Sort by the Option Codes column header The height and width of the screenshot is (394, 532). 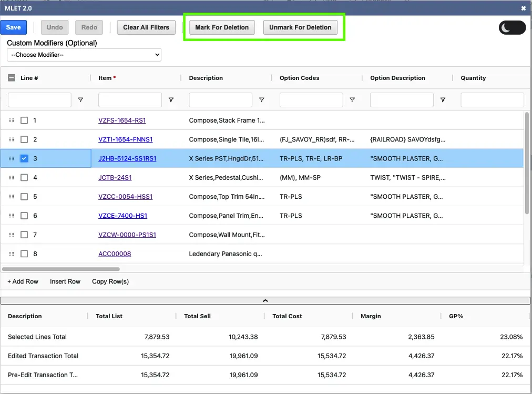300,78
